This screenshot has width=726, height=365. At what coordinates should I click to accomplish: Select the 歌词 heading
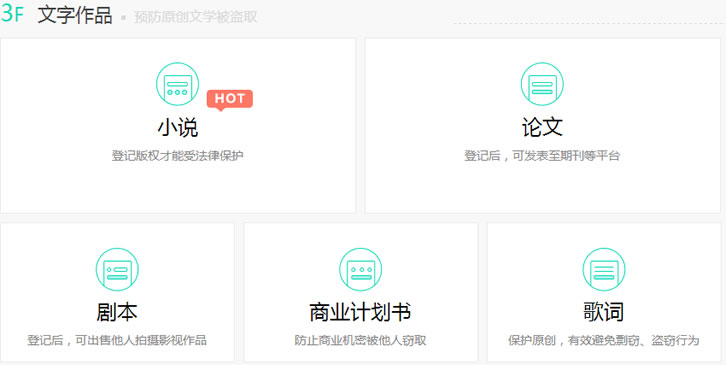pos(604,313)
